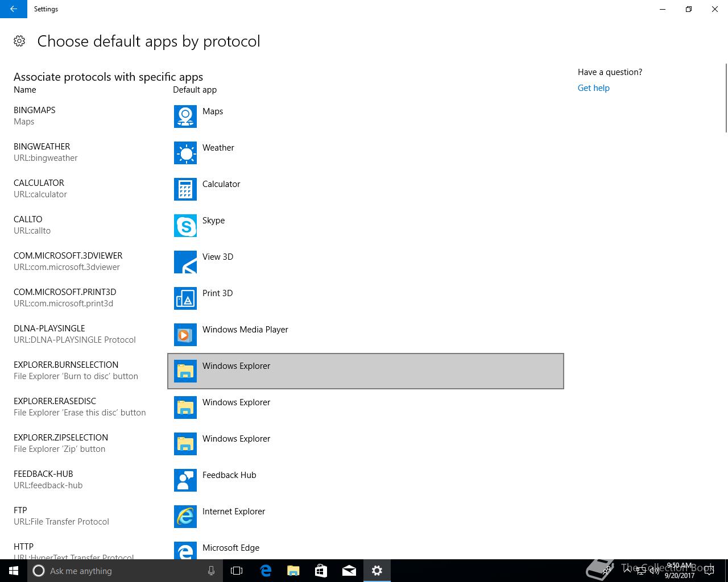Click the View 3D app icon

(x=185, y=262)
